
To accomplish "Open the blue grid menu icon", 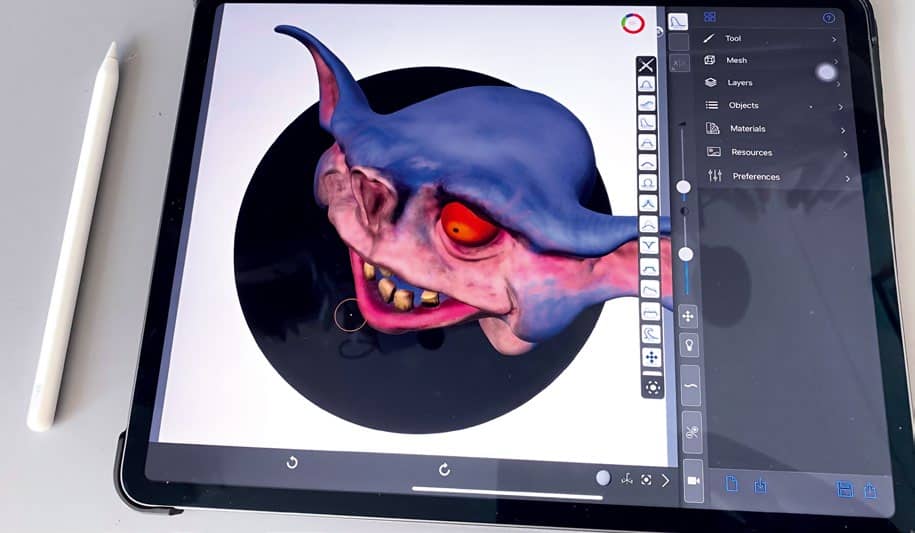I will 710,17.
